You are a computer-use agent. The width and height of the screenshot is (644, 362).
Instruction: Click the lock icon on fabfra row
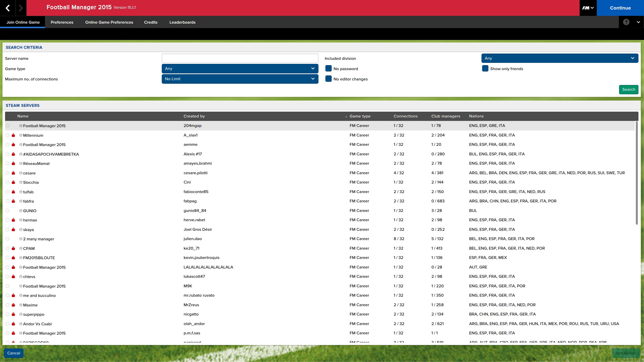pos(13,201)
